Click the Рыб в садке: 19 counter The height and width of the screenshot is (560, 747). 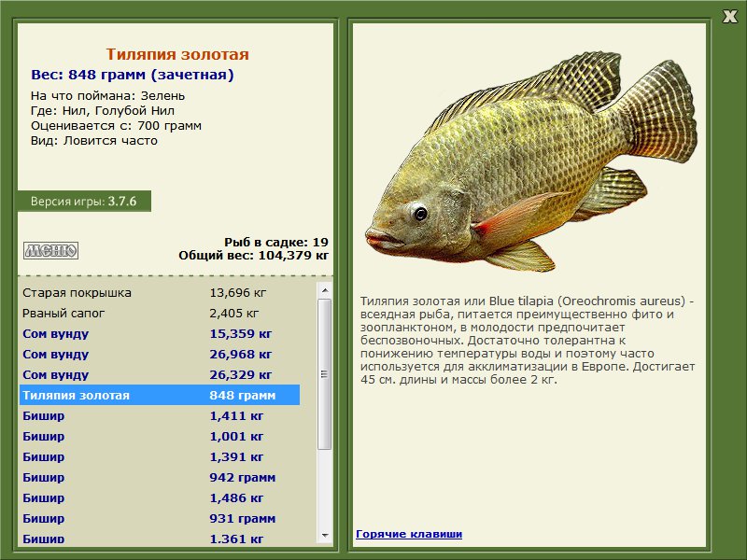pos(276,243)
